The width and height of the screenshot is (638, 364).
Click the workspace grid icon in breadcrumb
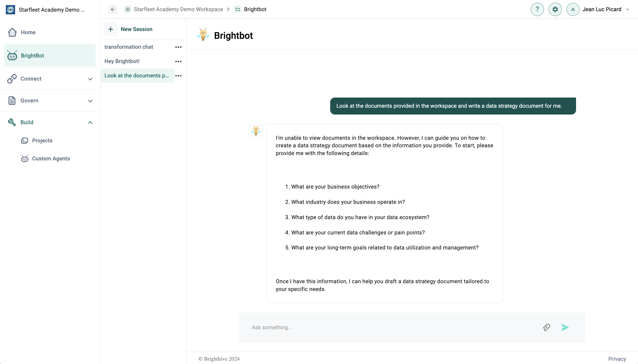click(128, 9)
